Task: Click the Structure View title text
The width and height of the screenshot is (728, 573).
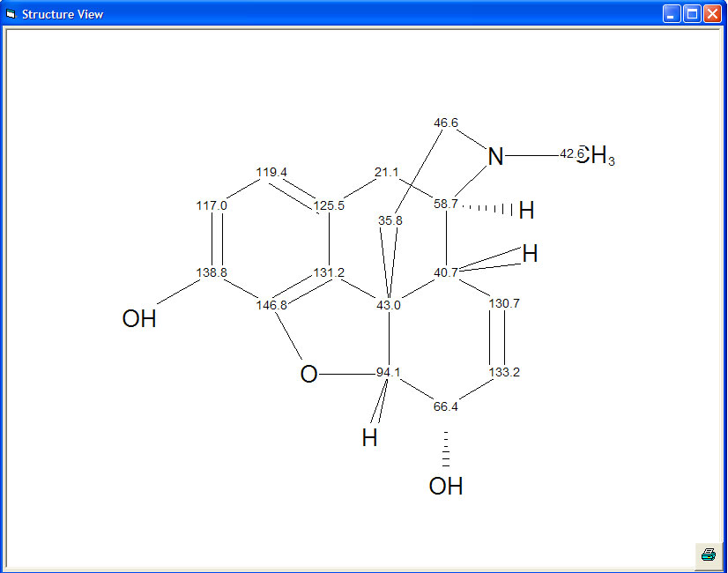Action: pyautogui.click(x=63, y=14)
